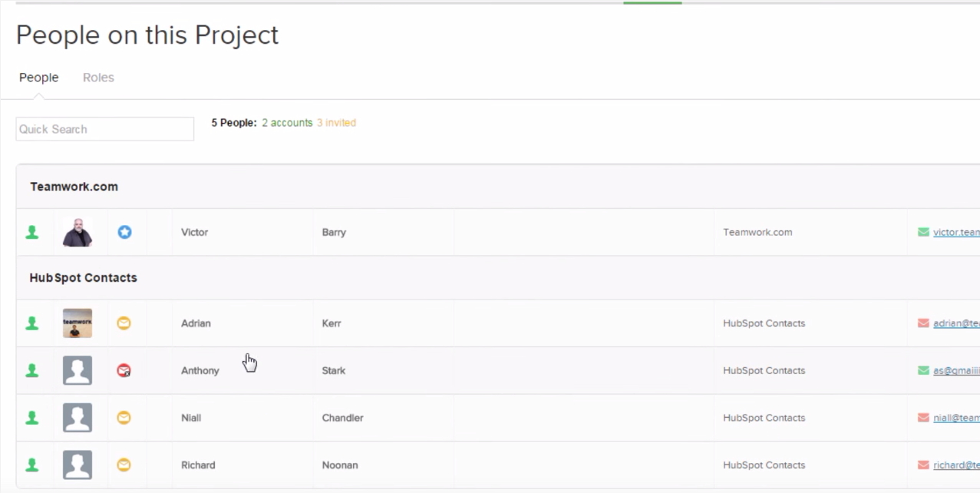
Task: Click Richard Noonan's placeholder avatar
Action: (78, 465)
